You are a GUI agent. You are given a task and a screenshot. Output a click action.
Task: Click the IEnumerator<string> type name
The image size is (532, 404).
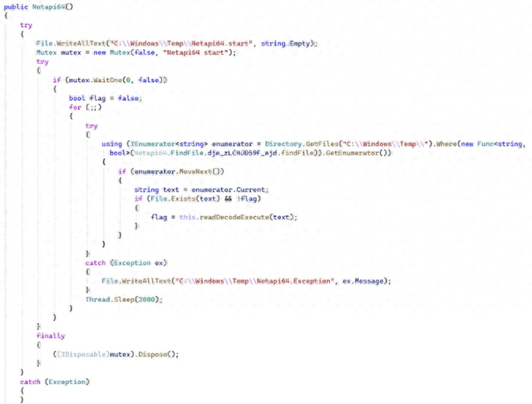click(x=169, y=144)
